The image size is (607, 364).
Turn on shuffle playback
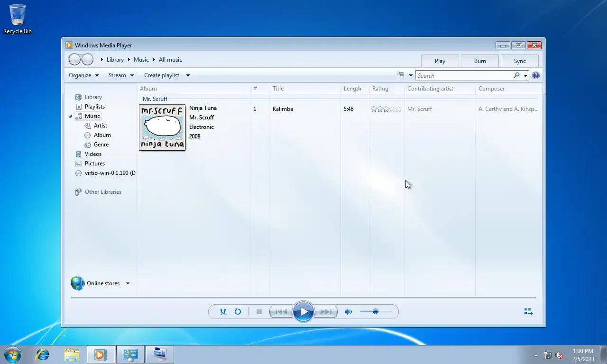click(223, 312)
